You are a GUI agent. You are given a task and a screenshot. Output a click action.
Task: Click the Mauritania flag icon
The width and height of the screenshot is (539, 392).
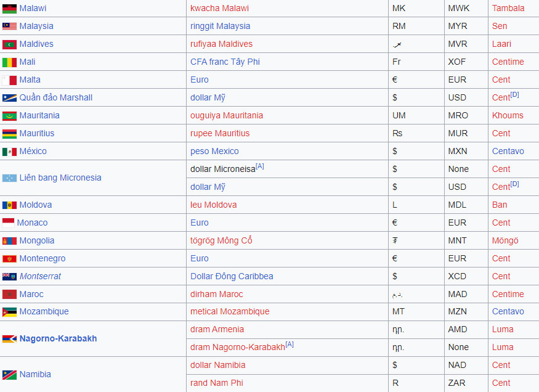9,116
